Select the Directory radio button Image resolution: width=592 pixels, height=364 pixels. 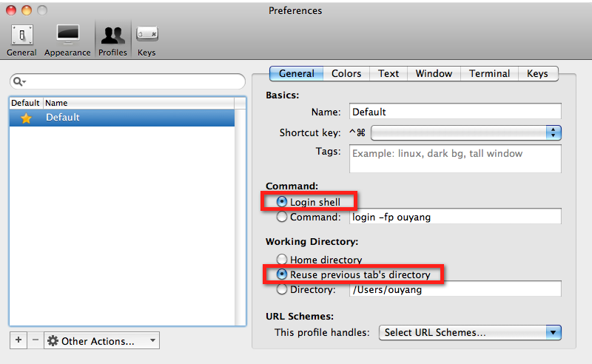(281, 289)
